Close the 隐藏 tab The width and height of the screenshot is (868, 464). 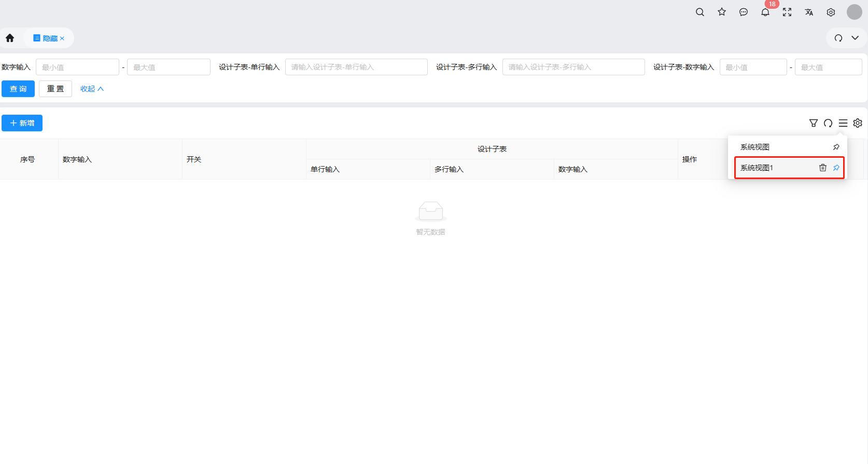62,38
